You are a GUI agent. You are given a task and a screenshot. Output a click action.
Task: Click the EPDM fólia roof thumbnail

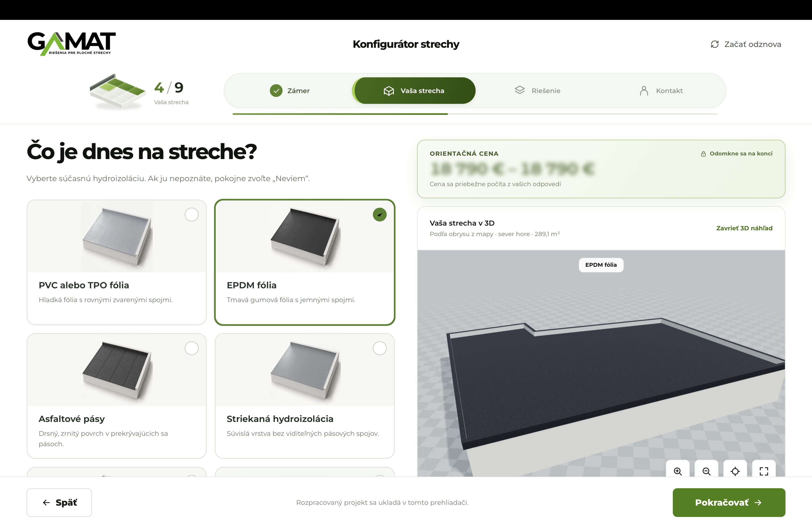click(305, 236)
